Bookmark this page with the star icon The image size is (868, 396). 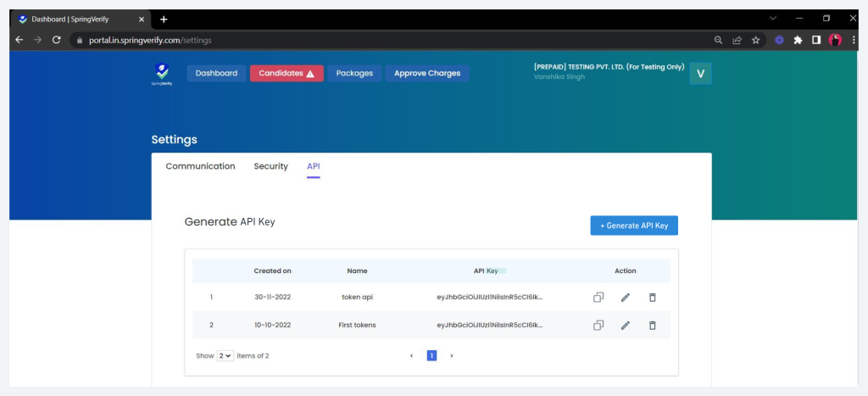755,40
